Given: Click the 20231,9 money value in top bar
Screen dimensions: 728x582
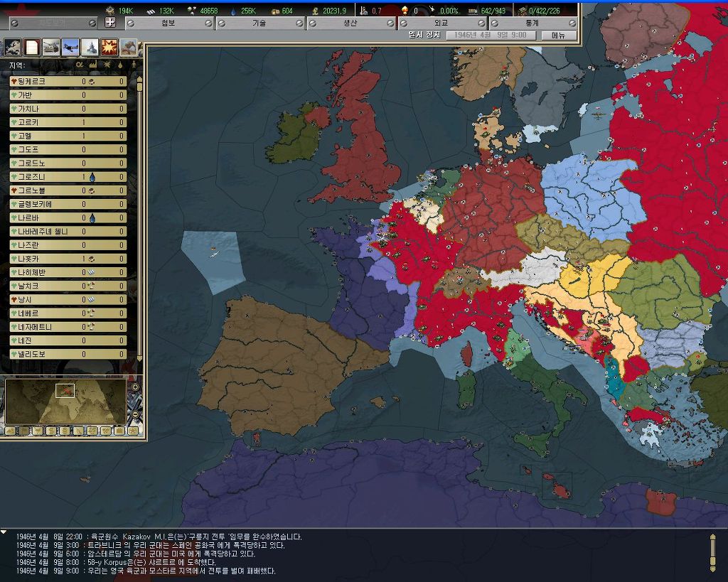Looking at the screenshot, I should pyautogui.click(x=334, y=11).
